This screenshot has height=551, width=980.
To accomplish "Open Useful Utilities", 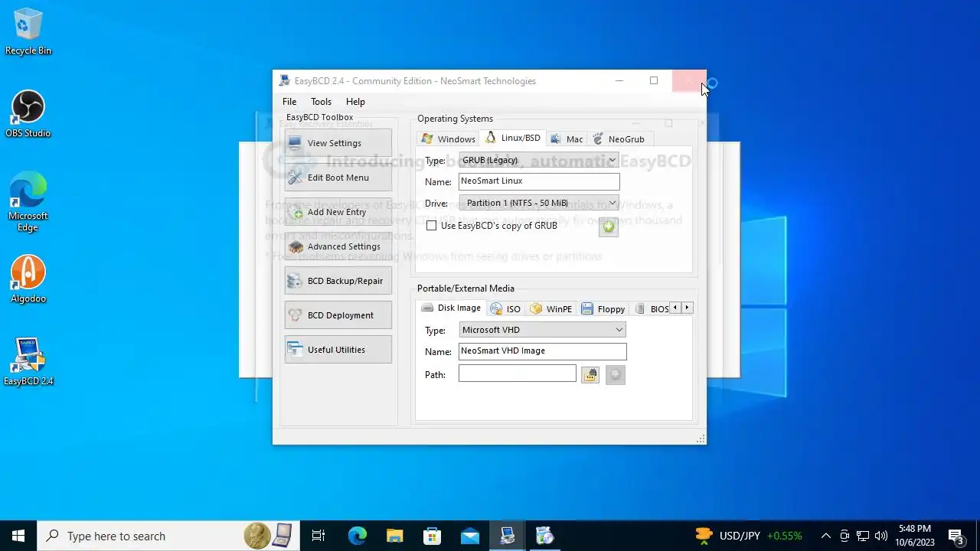I will tap(338, 350).
